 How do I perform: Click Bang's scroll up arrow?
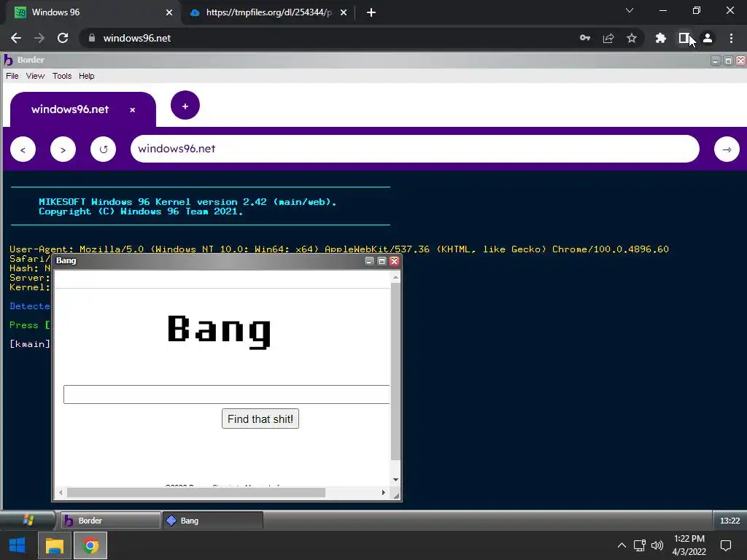(395, 277)
